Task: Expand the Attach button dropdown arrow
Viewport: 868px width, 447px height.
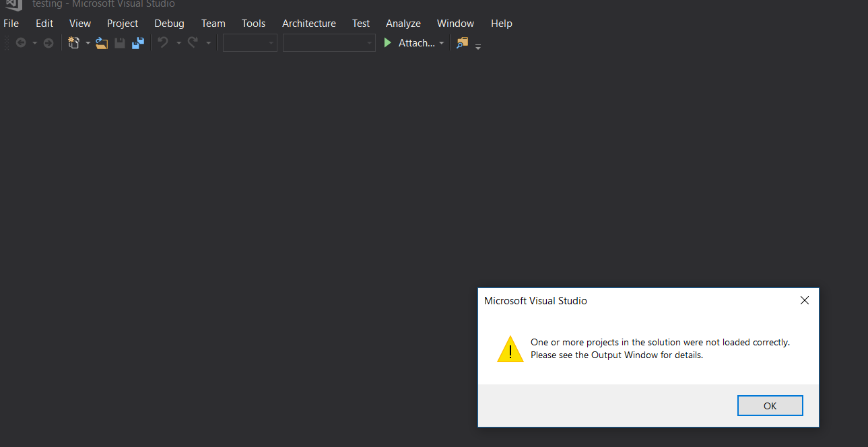Action: (442, 43)
